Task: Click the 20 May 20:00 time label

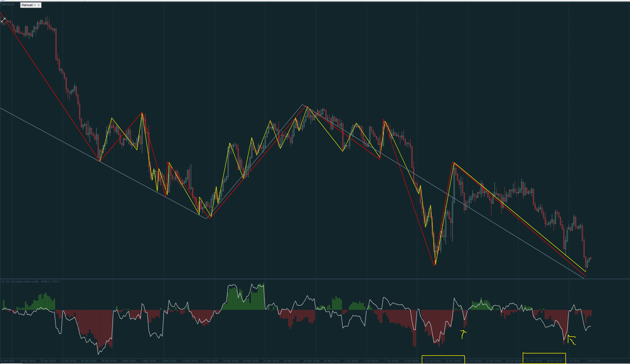Action: (x=271, y=361)
